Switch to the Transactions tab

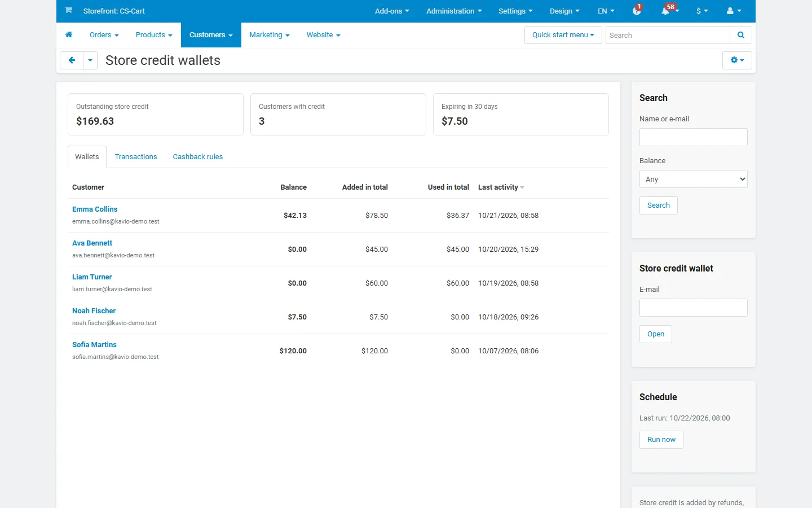pyautogui.click(x=136, y=157)
